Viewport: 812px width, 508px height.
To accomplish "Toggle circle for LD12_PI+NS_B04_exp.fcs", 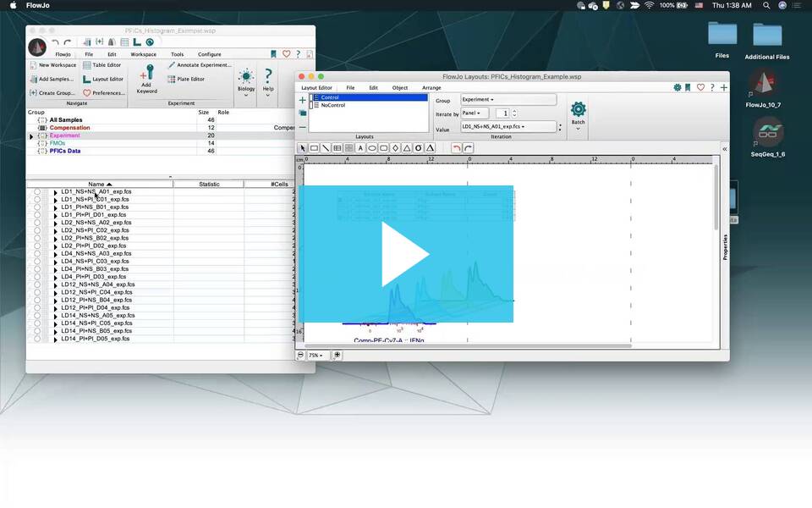I will [x=37, y=300].
